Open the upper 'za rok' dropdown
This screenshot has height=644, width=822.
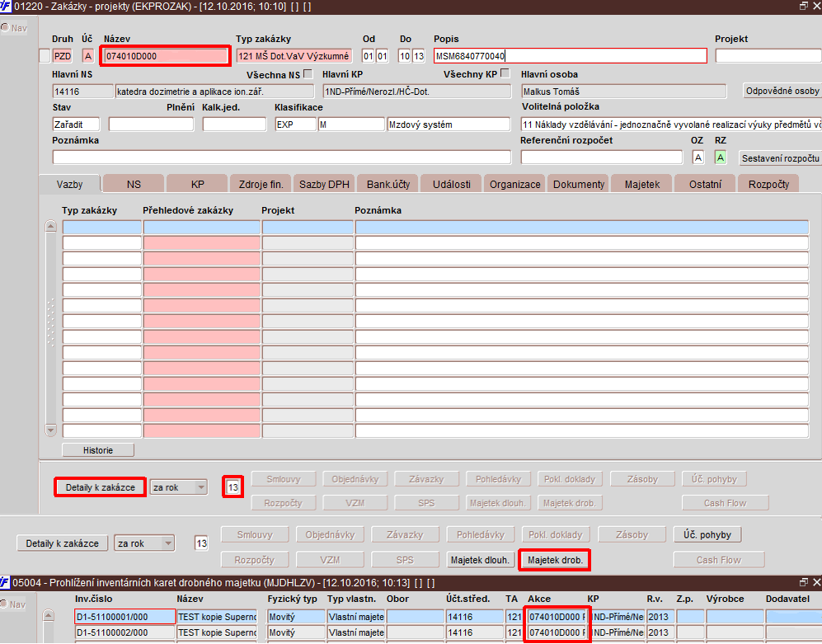(201, 487)
